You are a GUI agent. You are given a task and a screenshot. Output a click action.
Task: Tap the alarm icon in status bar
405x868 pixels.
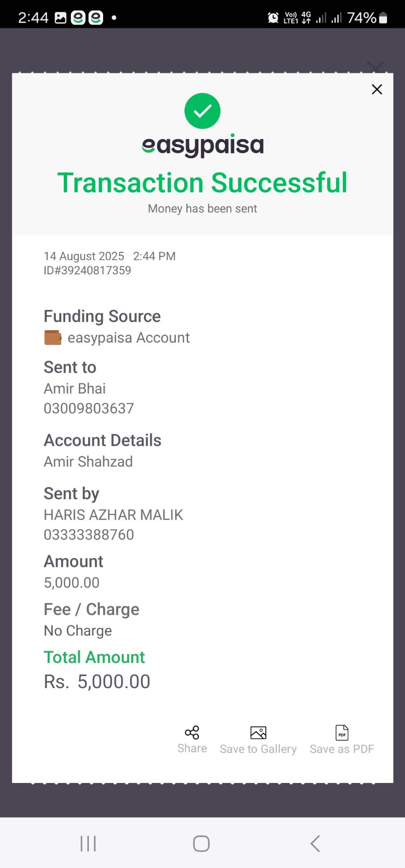click(x=273, y=18)
